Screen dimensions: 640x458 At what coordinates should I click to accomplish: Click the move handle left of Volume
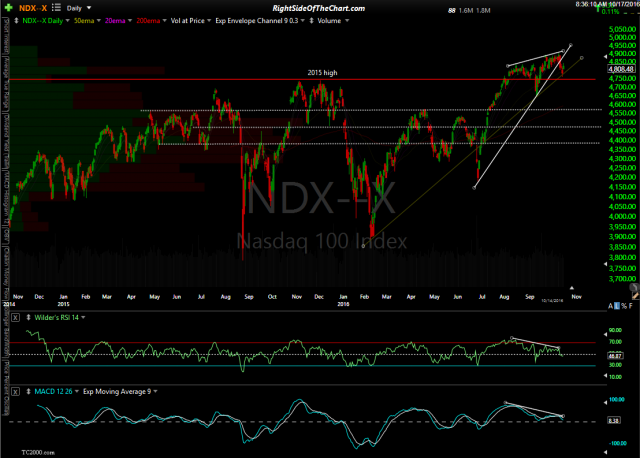pos(311,20)
